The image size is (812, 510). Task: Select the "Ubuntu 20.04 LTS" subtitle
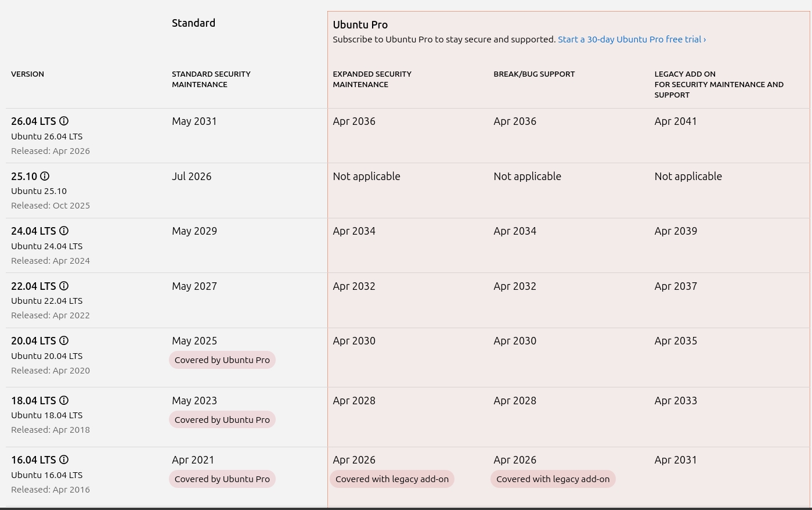[x=47, y=356]
